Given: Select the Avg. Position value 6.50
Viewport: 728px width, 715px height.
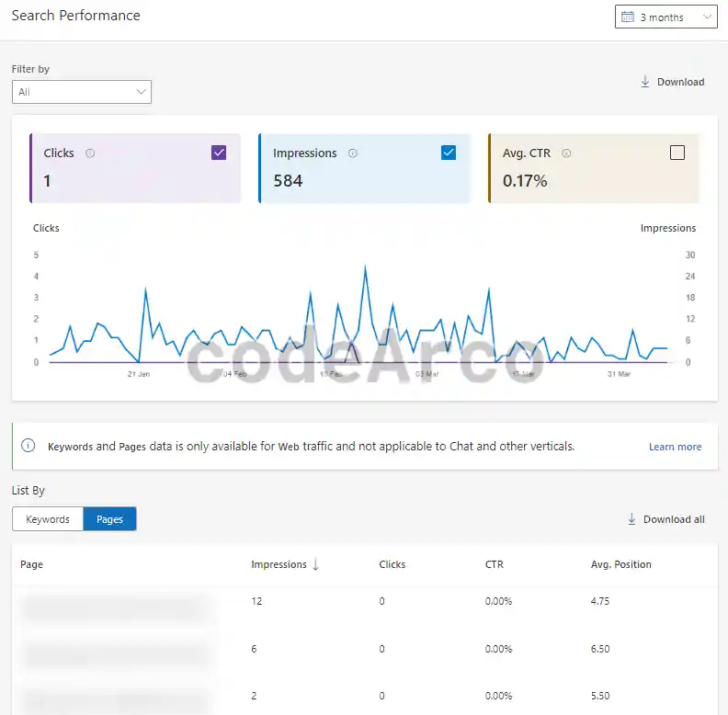Looking at the screenshot, I should pyautogui.click(x=600, y=649).
